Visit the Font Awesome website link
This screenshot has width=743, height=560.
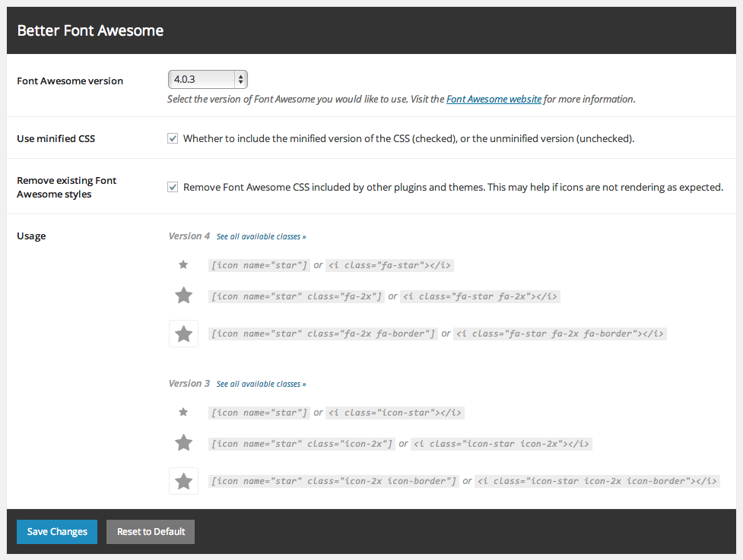[494, 99]
